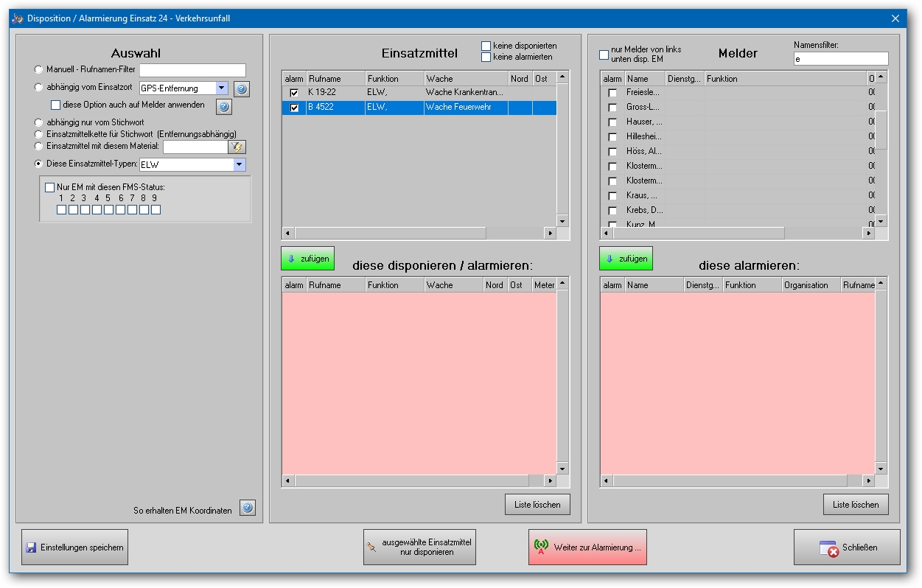Open GPS-Entfernung dropdown
Image resolution: width=922 pixels, height=588 pixels.
(x=222, y=88)
